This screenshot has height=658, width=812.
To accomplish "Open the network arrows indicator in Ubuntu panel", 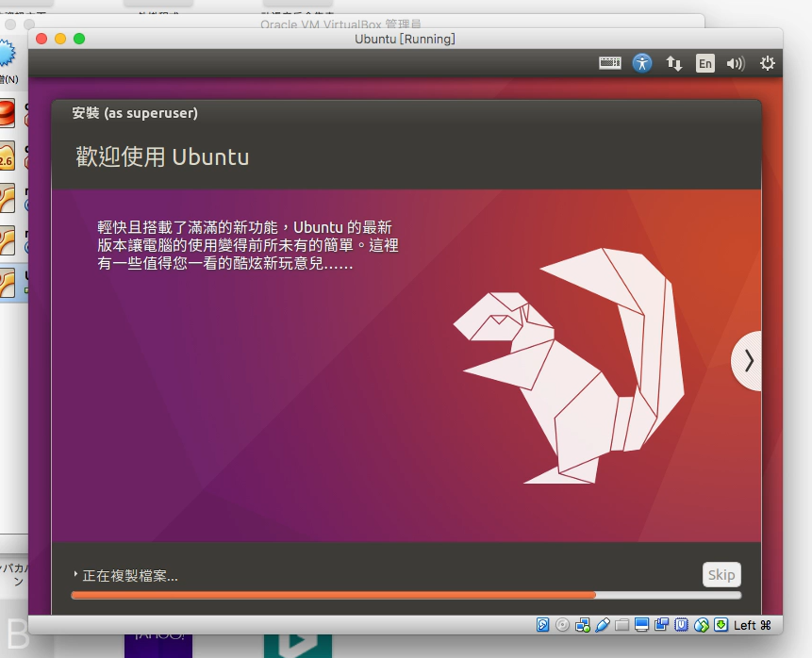I will 673,63.
